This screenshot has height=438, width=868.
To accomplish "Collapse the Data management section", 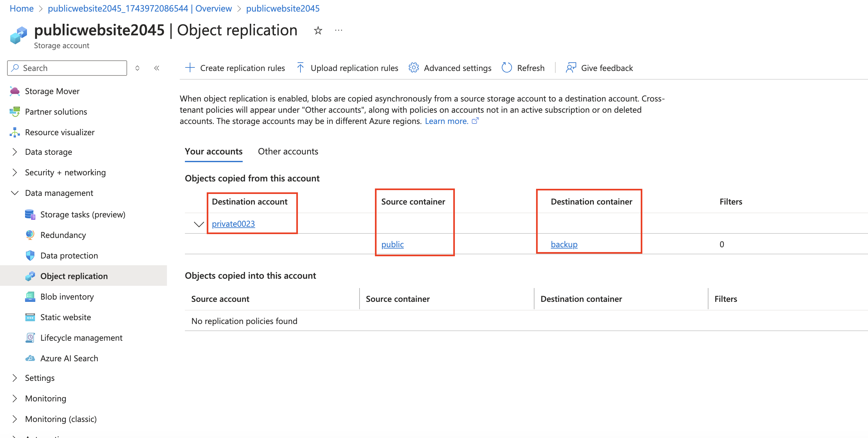I will 15,193.
